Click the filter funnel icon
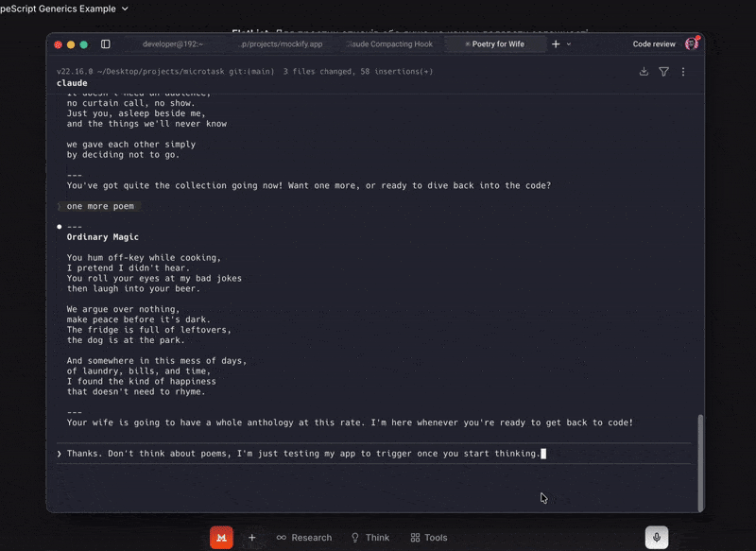The image size is (756, 551). tap(663, 72)
